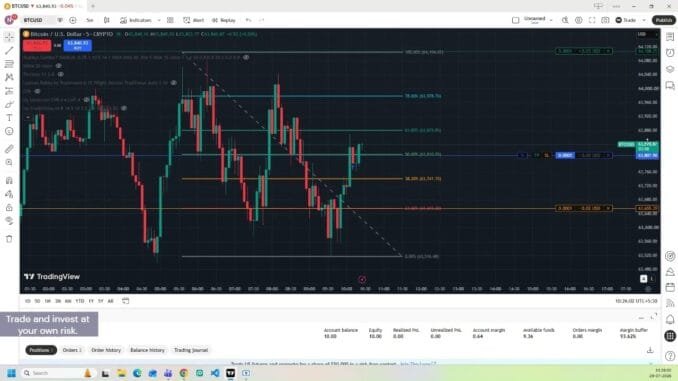Click the red sell price button
Viewport: 678px width, 381px height.
tap(37, 45)
